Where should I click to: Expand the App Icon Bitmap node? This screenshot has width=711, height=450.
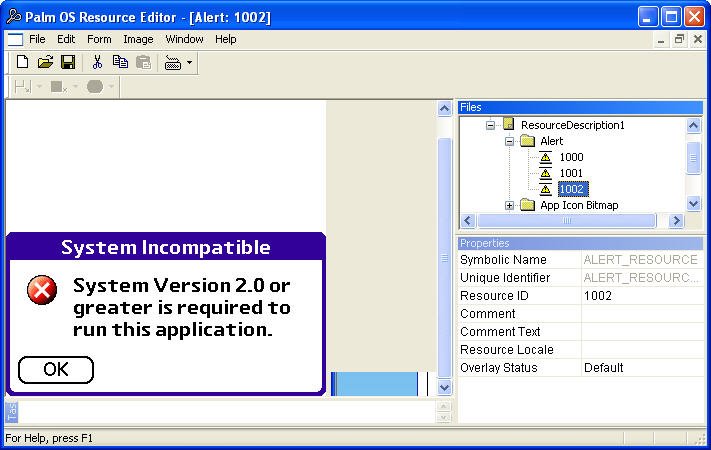[509, 205]
